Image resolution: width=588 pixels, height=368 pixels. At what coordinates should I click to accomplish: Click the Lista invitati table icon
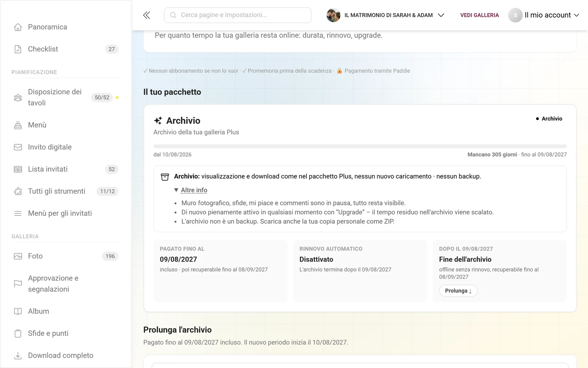pyautogui.click(x=18, y=169)
